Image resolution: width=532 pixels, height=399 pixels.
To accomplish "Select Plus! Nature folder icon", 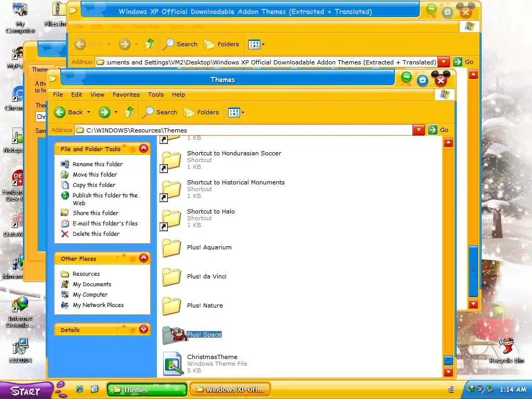I will [171, 306].
